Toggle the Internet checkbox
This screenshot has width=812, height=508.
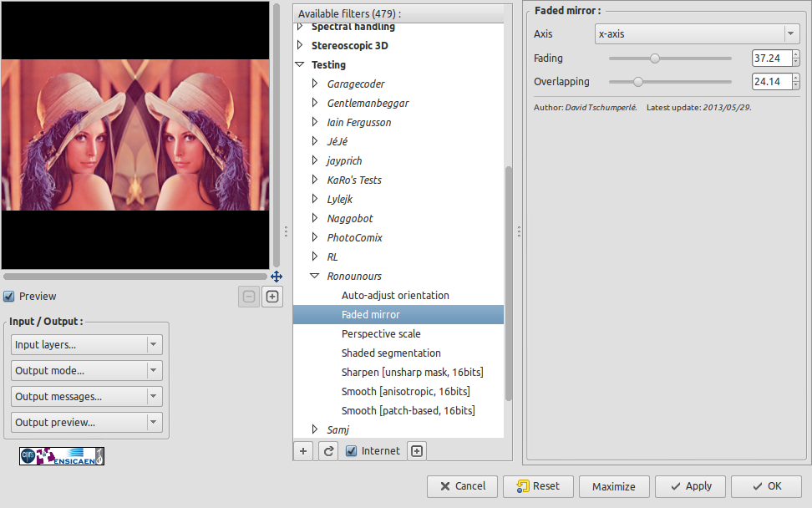pos(351,451)
